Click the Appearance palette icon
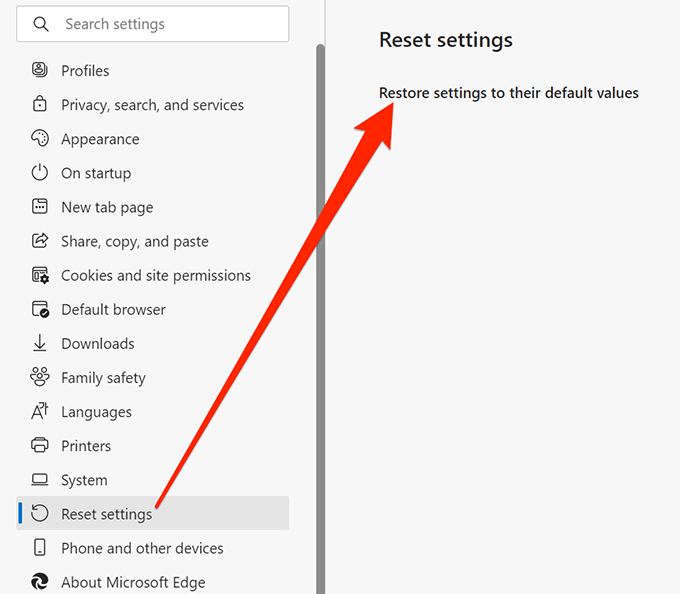 pos(40,139)
